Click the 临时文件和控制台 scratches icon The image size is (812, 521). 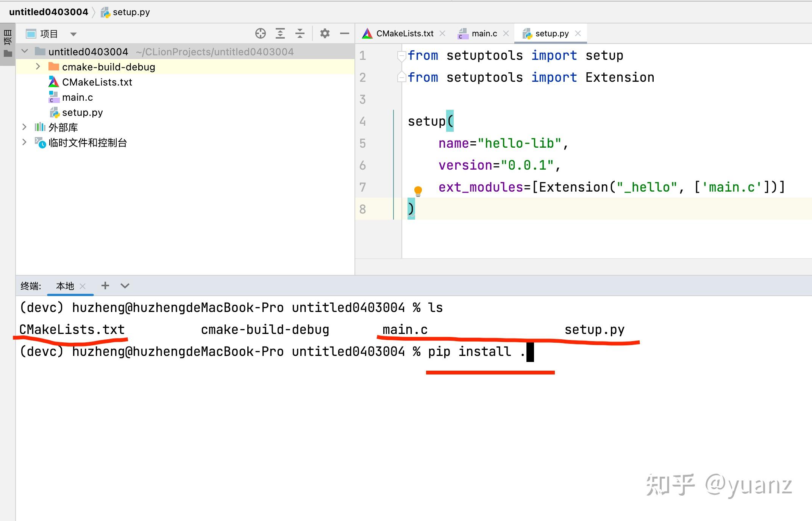click(x=41, y=143)
